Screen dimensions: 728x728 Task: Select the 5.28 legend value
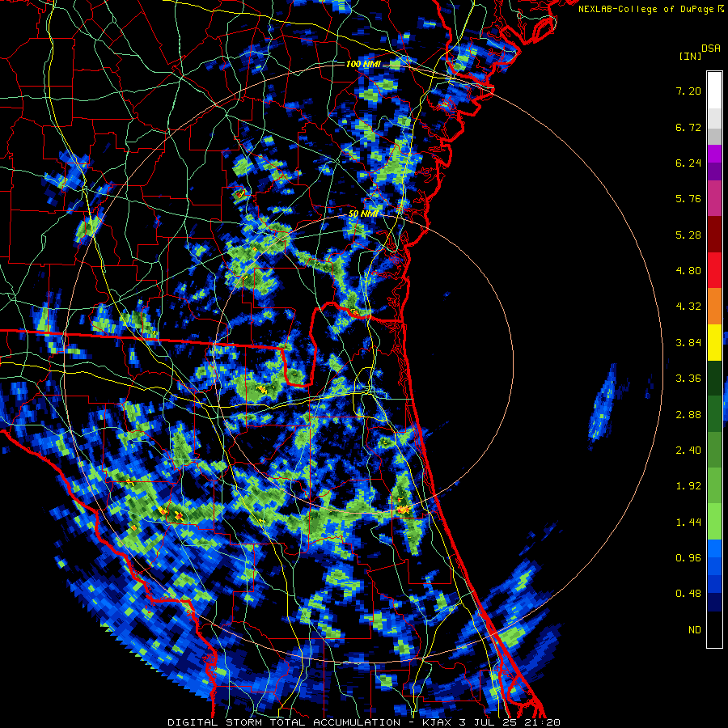[x=688, y=235]
